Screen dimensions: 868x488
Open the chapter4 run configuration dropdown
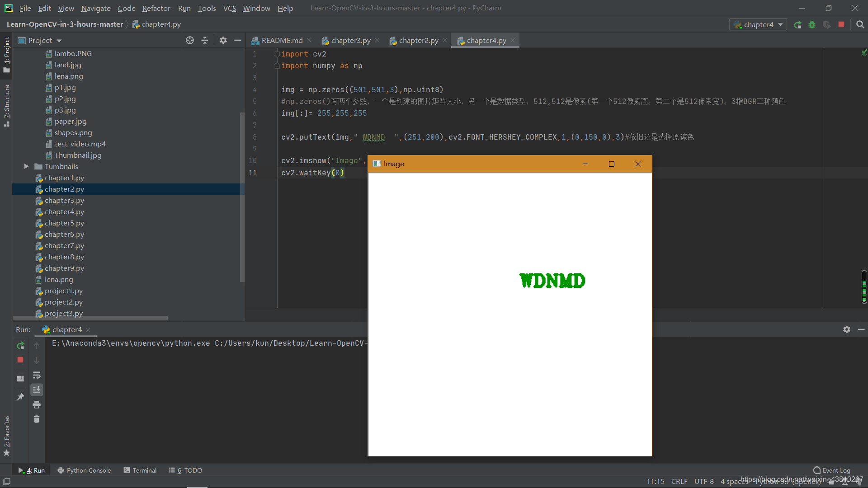(x=758, y=25)
